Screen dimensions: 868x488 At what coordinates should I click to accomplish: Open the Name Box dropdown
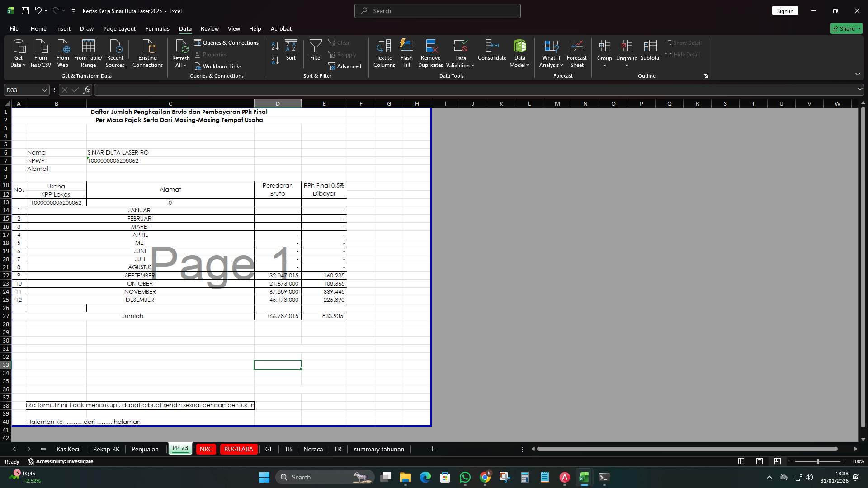pos(44,90)
